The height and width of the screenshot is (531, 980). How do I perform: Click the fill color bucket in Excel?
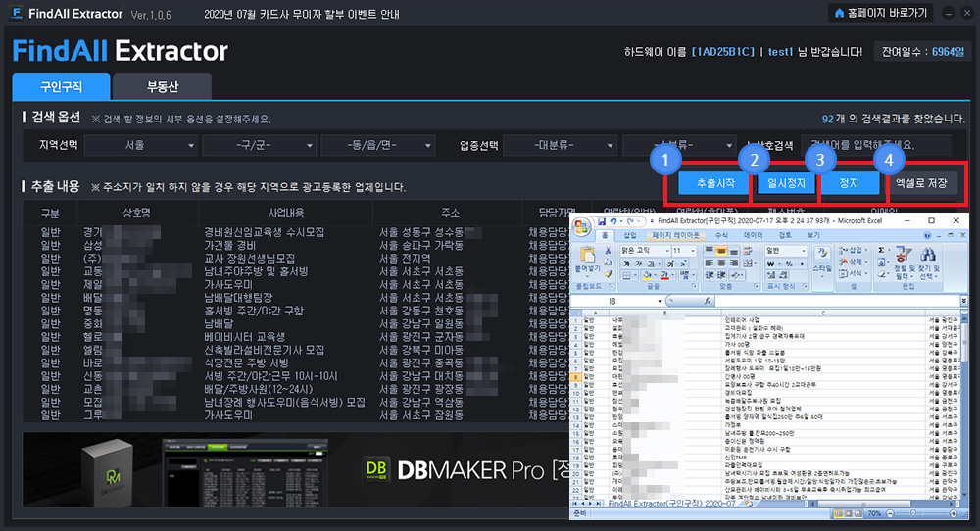click(646, 275)
